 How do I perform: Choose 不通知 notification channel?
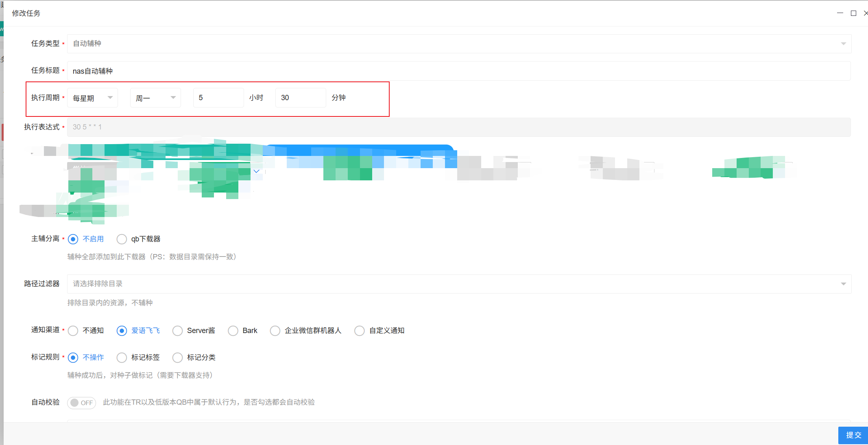pyautogui.click(x=73, y=331)
